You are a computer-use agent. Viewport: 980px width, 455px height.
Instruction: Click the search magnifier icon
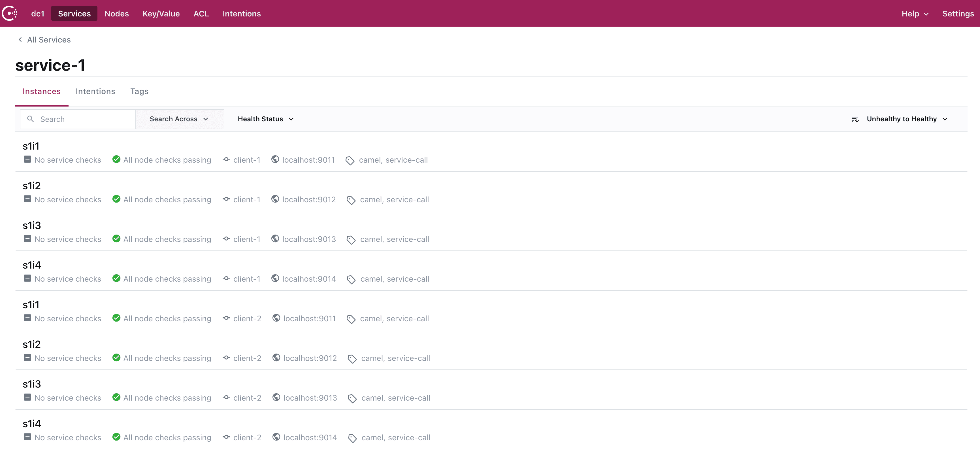(x=30, y=119)
